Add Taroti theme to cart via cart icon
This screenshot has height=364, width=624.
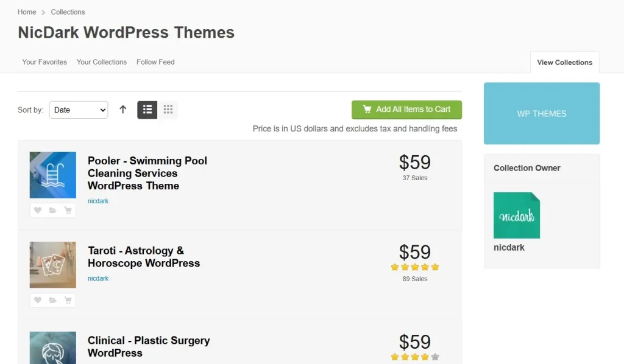[x=68, y=300]
